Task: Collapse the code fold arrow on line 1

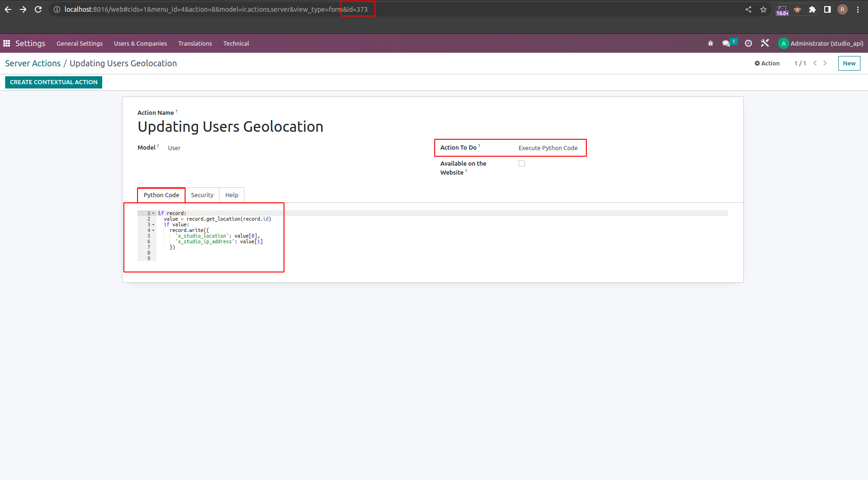Action: pos(154,213)
